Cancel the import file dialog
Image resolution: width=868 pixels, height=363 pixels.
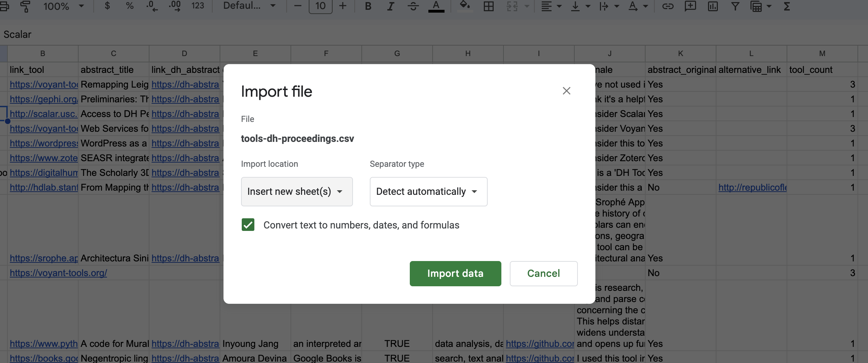pyautogui.click(x=543, y=274)
